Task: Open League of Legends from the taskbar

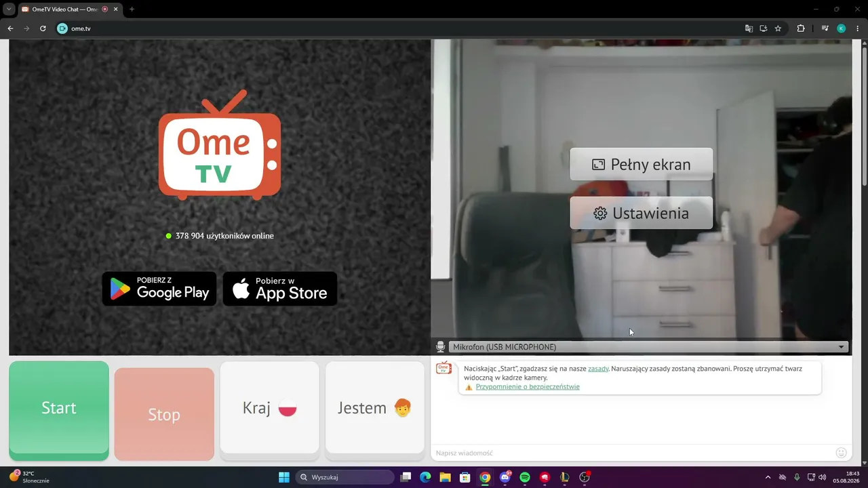Action: pyautogui.click(x=565, y=477)
